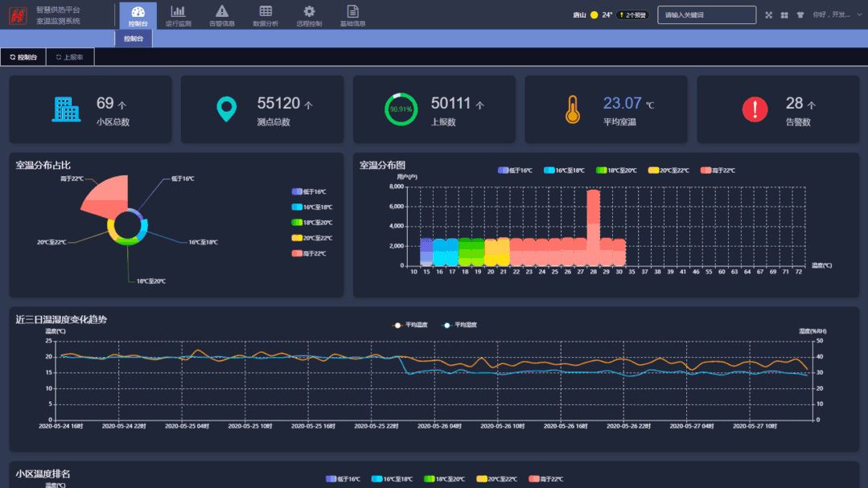
Task: Open 告警信息 warning triangle icon
Action: [222, 11]
